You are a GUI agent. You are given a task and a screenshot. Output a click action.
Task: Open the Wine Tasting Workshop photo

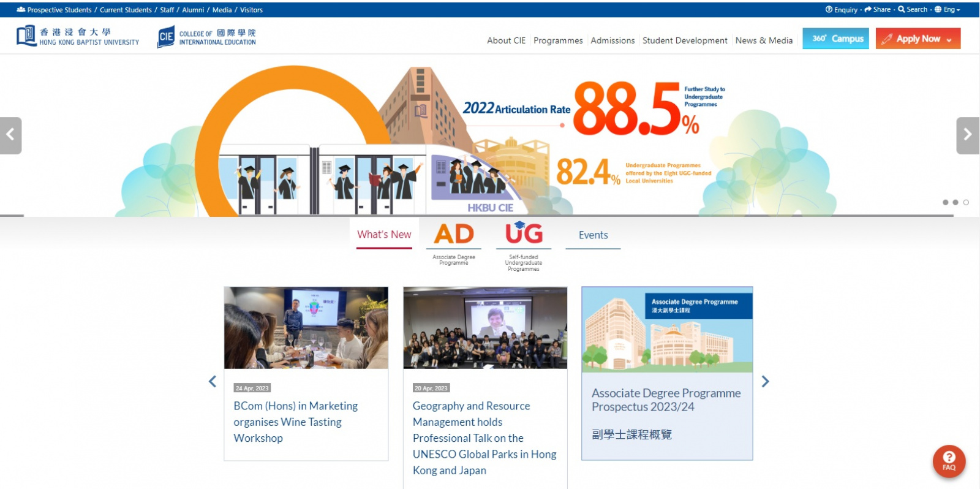(x=306, y=328)
